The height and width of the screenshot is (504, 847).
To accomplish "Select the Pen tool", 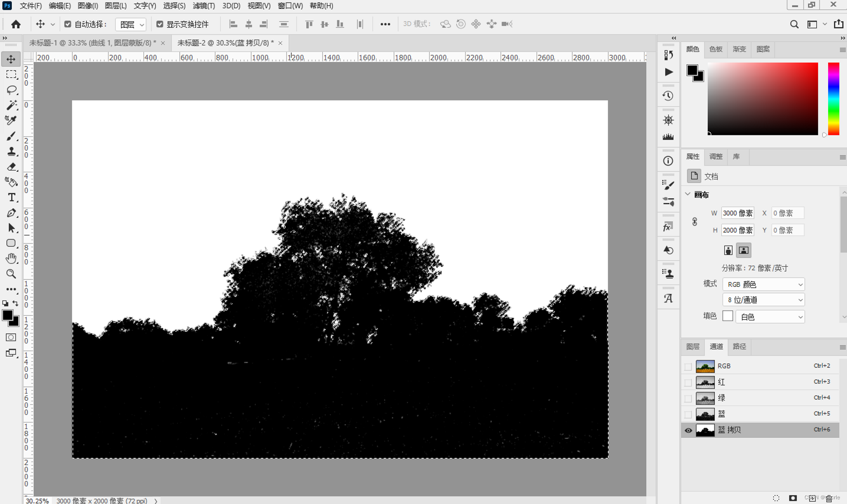I will (11, 213).
